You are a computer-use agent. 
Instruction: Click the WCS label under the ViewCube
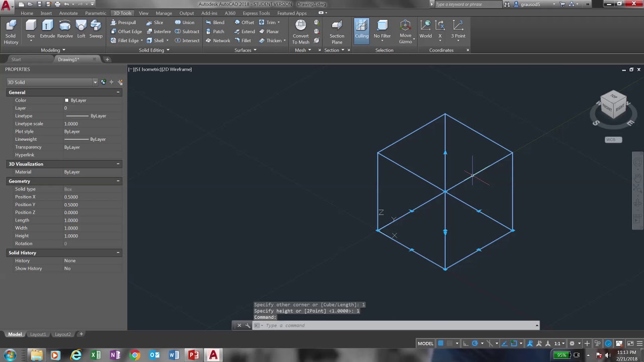tap(613, 140)
